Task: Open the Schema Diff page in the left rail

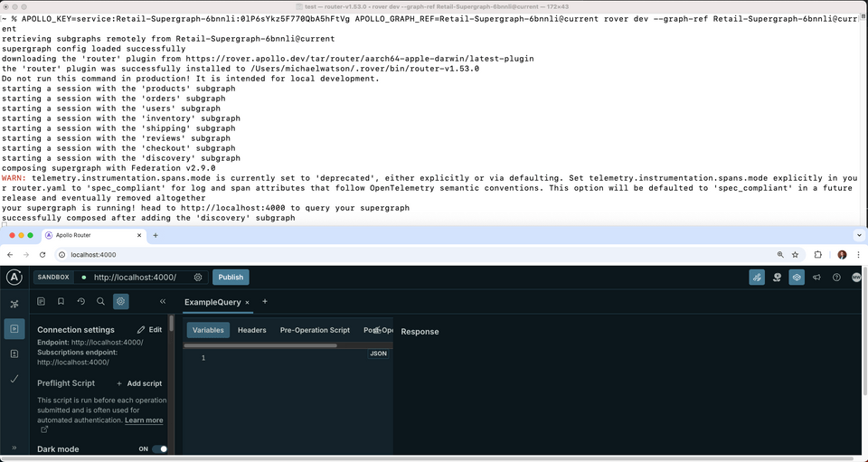Action: point(14,354)
